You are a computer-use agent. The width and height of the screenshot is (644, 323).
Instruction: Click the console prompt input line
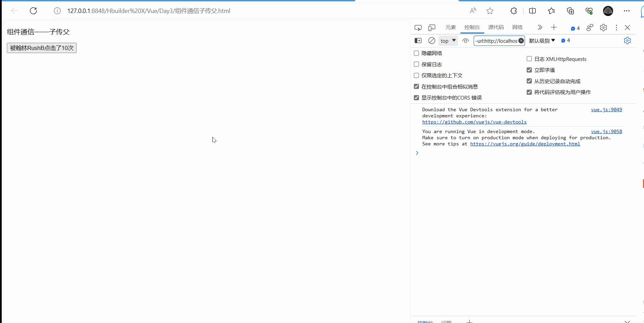tap(523, 153)
